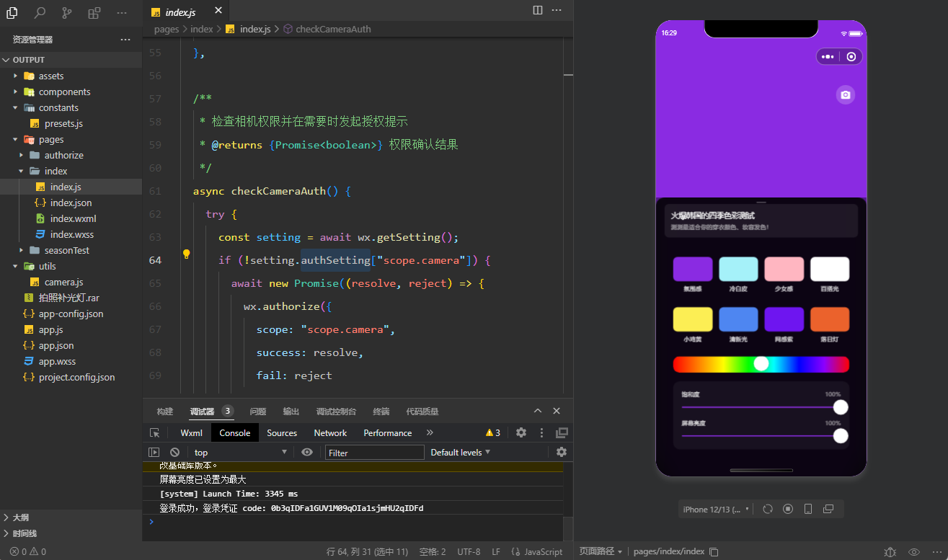Open console settings gear on filter row
Screen dimensions: 948x560
tap(562, 452)
